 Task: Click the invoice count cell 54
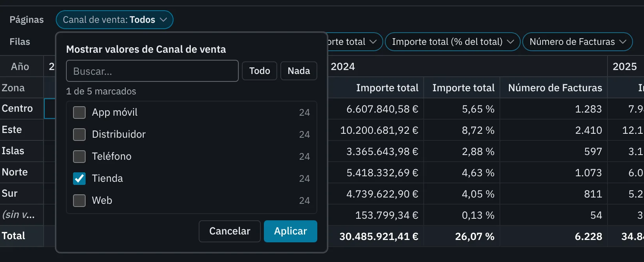coord(554,215)
